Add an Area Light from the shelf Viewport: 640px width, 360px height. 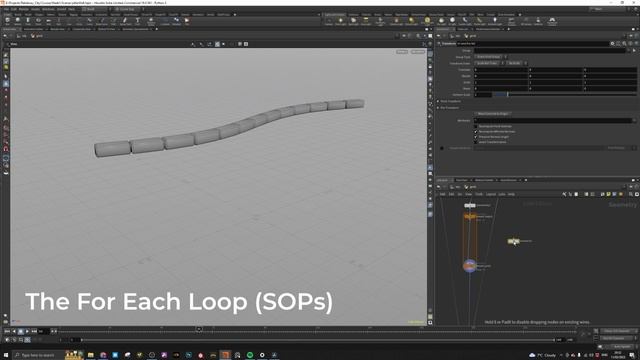[x=366, y=21]
